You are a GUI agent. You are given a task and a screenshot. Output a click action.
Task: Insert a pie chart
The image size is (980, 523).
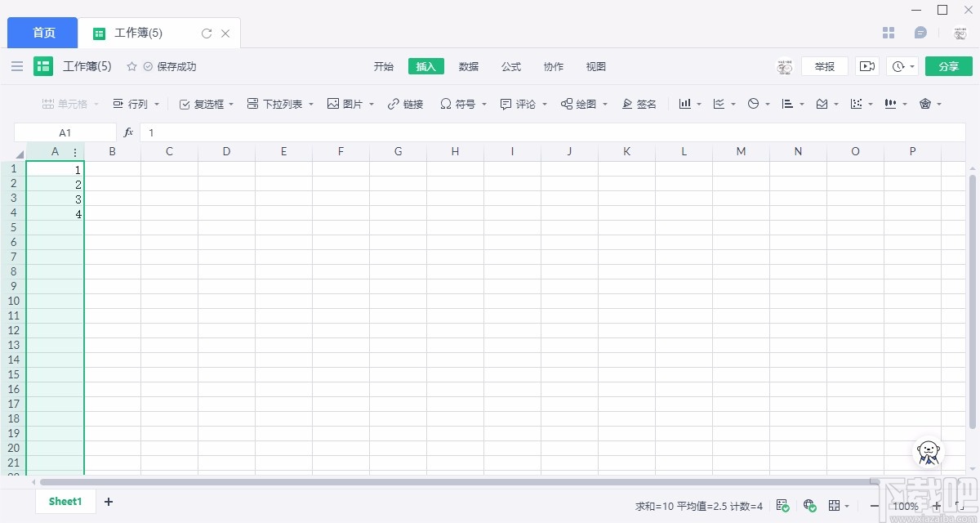point(753,104)
